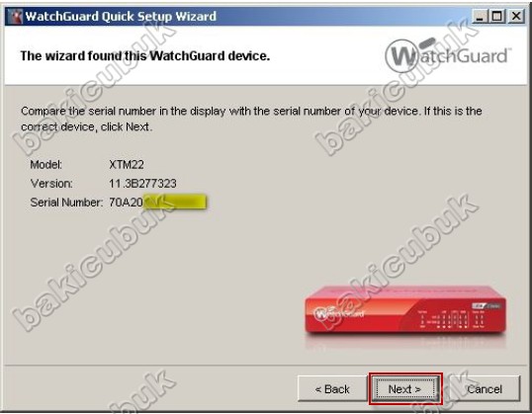Maximize the Quick Setup Wizard window

(497, 16)
